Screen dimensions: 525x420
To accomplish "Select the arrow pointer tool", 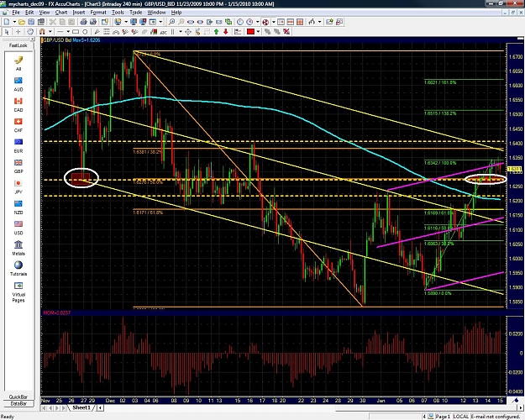I will pyautogui.click(x=7, y=32).
